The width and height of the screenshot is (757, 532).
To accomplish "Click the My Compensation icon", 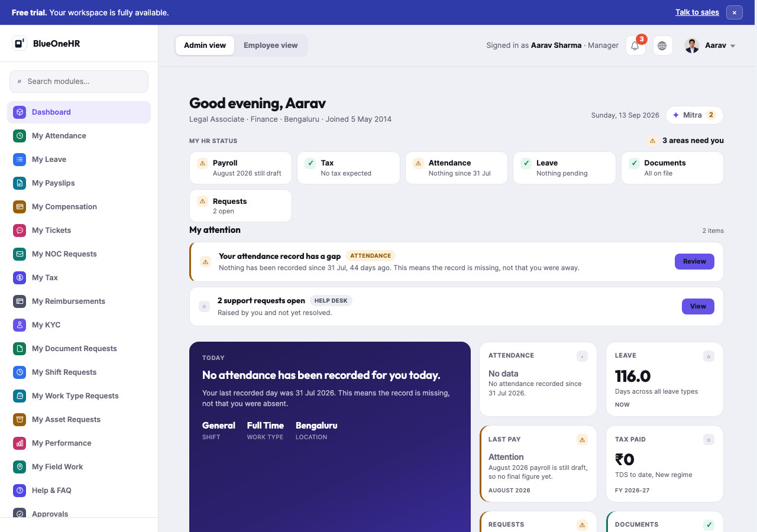I will pos(20,206).
